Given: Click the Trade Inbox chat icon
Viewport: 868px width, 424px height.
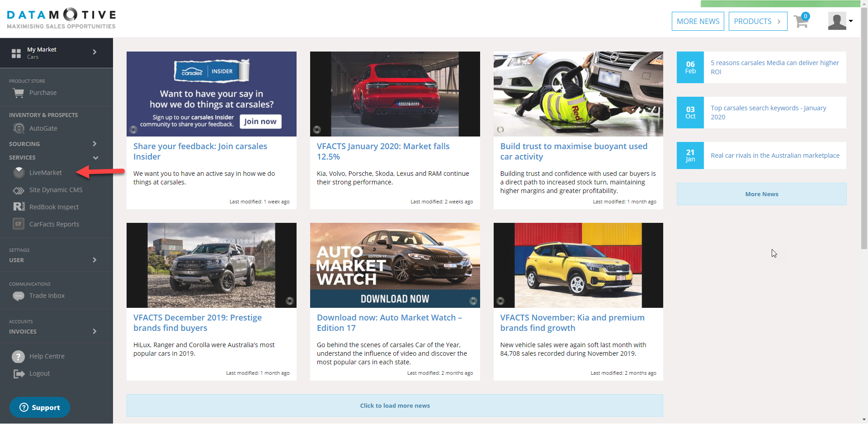Looking at the screenshot, I should coord(19,296).
